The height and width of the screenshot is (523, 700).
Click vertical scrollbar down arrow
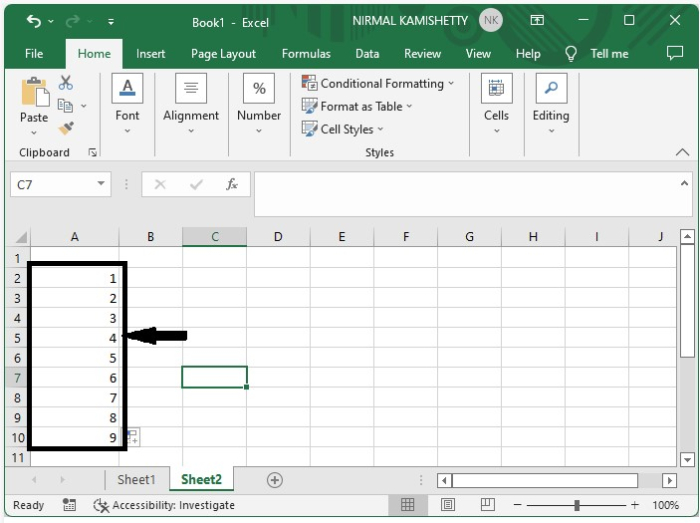tap(687, 459)
